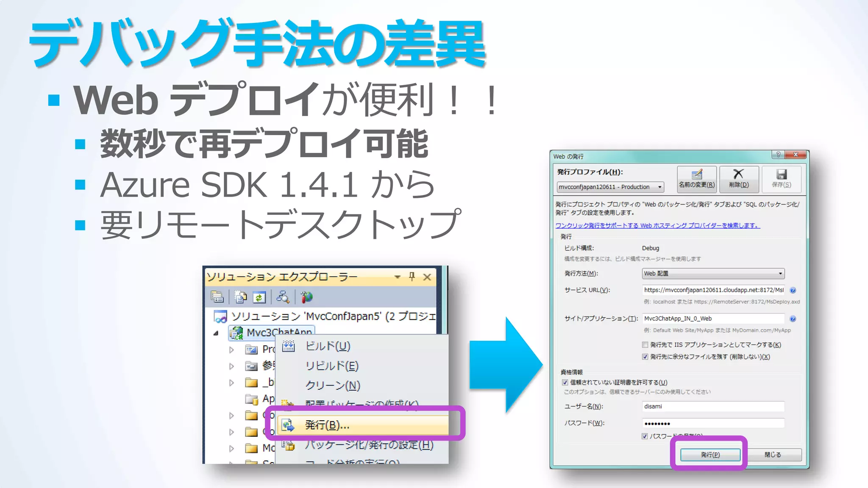Image resolution: width=868 pixels, height=488 pixels.
Task: Click the Show All Files toolbar icon
Action: click(240, 297)
